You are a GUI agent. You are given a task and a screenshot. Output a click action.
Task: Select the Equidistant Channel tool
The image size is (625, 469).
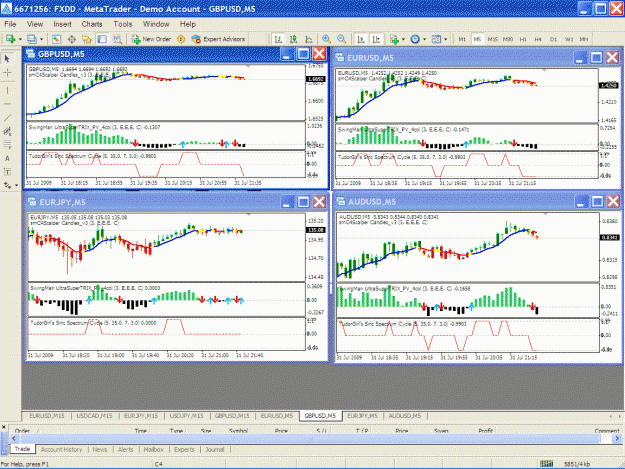click(7, 131)
